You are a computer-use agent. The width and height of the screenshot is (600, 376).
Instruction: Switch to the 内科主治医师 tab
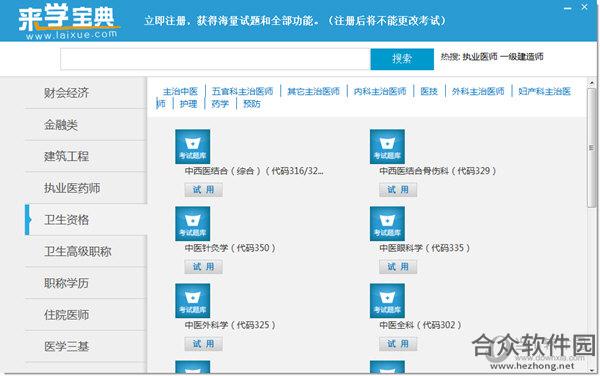[x=380, y=91]
